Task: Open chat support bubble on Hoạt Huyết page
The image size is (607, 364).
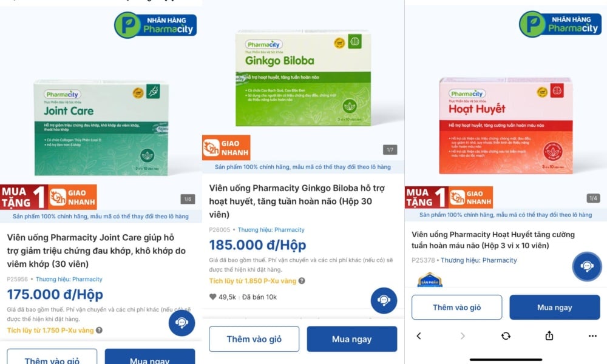Action: tap(587, 266)
